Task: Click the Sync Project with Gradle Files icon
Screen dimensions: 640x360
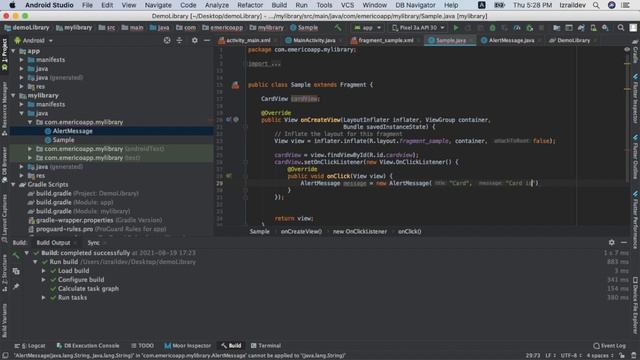Action: tap(581, 28)
